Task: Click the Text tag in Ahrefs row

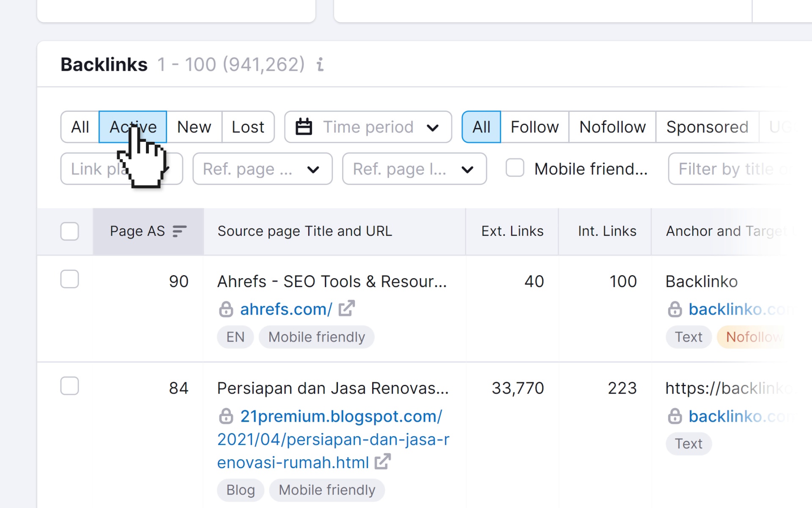Action: coord(689,337)
